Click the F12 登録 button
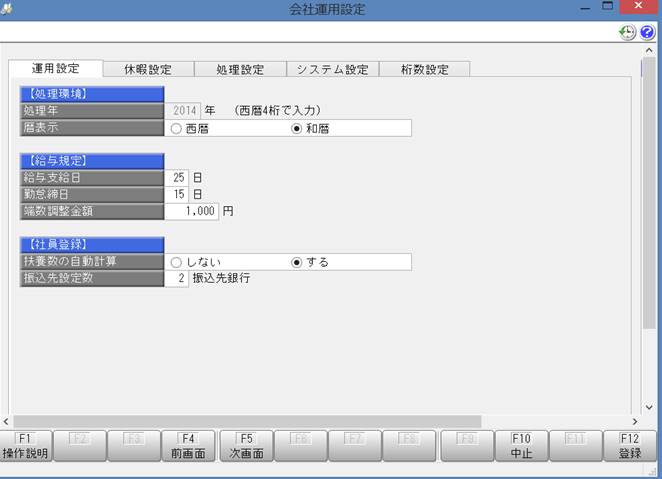The height and width of the screenshot is (479, 662). pos(630,446)
